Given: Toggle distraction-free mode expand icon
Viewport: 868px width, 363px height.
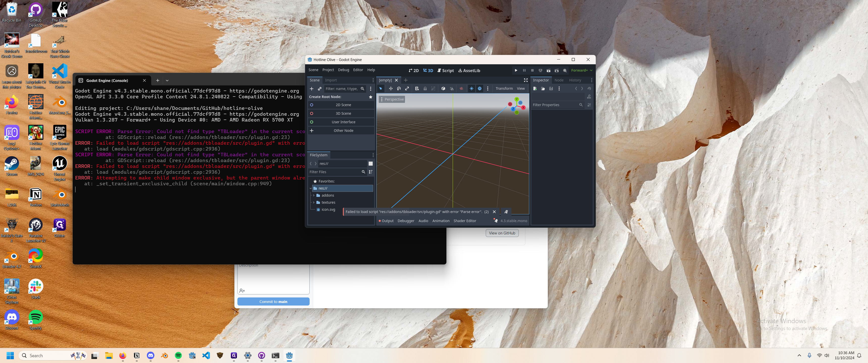Looking at the screenshot, I should click(x=526, y=80).
